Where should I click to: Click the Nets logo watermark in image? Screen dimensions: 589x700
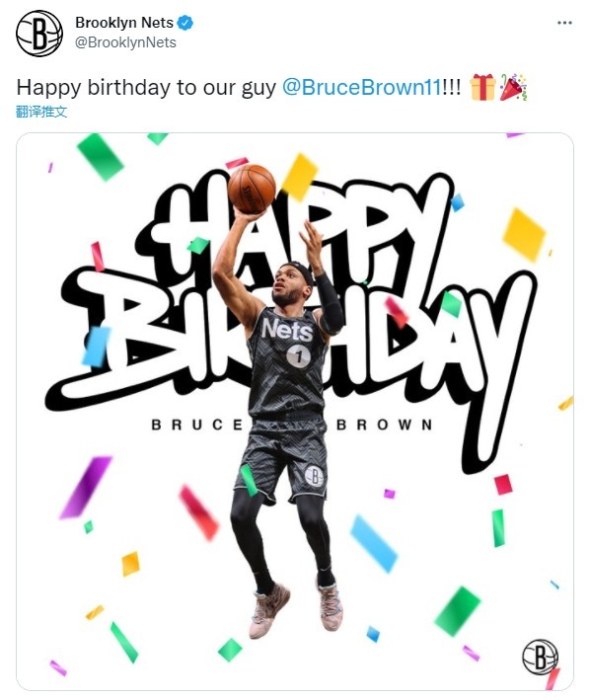[540, 657]
